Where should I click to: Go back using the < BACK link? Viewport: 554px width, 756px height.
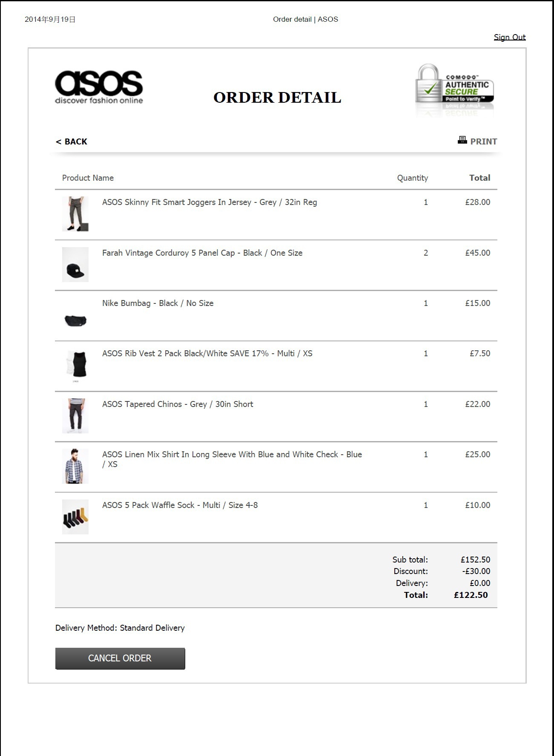[x=71, y=141]
